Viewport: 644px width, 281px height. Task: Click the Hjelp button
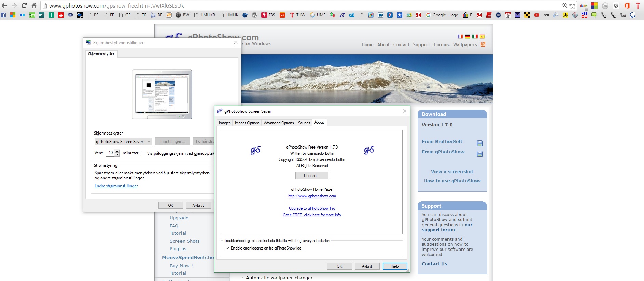395,266
